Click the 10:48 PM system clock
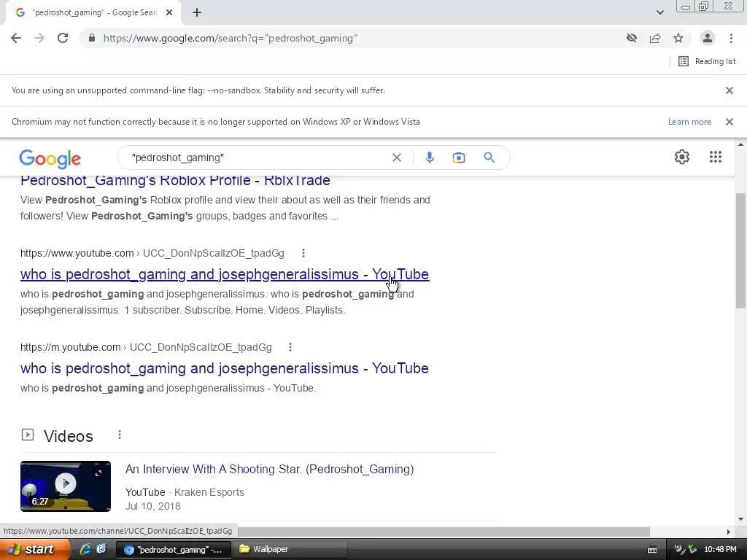The height and width of the screenshot is (560, 747). [x=720, y=549]
